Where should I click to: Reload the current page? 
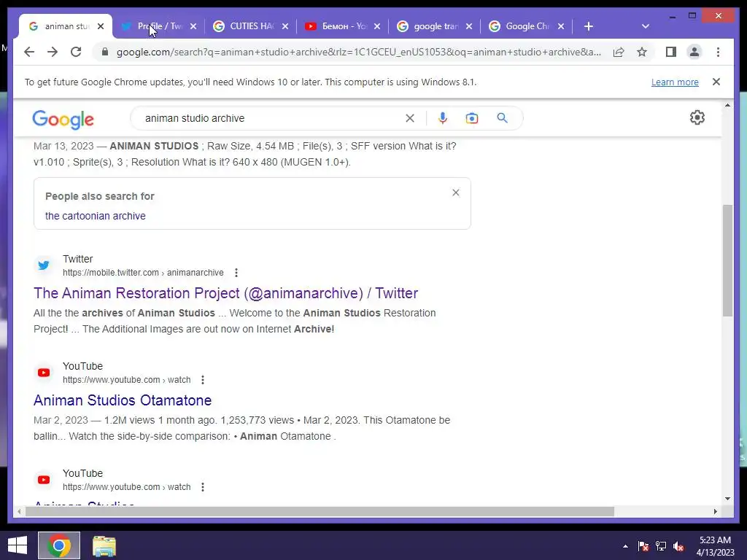(76, 52)
